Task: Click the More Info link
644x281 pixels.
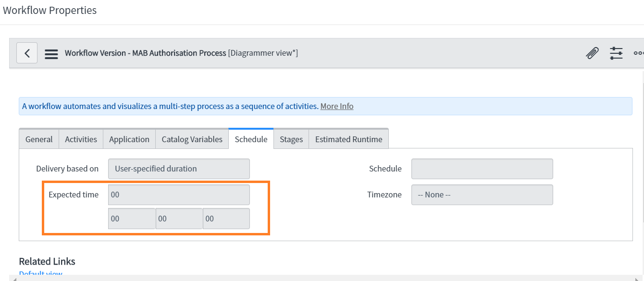Action: pyautogui.click(x=336, y=106)
